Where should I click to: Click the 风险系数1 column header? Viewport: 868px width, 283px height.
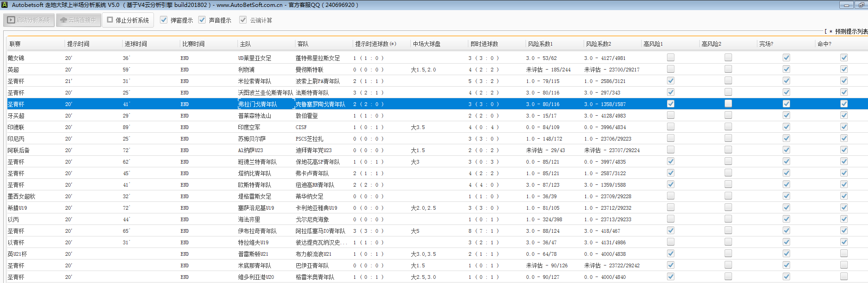[x=540, y=44]
